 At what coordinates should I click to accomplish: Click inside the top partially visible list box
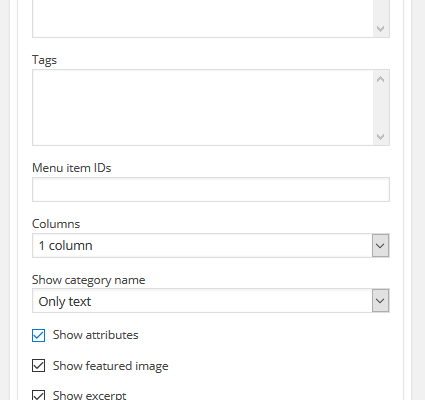tap(203, 18)
